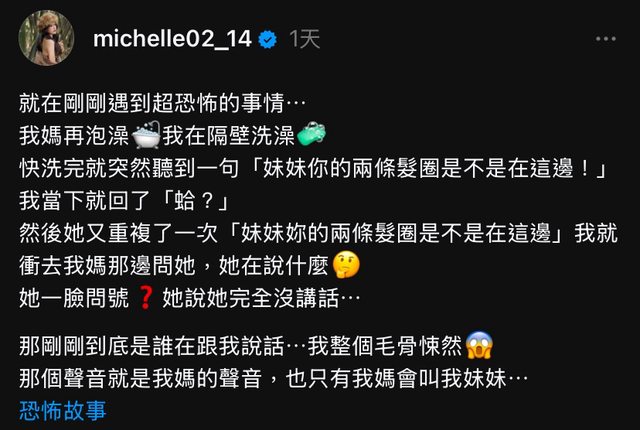Click the red question mark emoji
The width and height of the screenshot is (640, 430).
point(146,298)
